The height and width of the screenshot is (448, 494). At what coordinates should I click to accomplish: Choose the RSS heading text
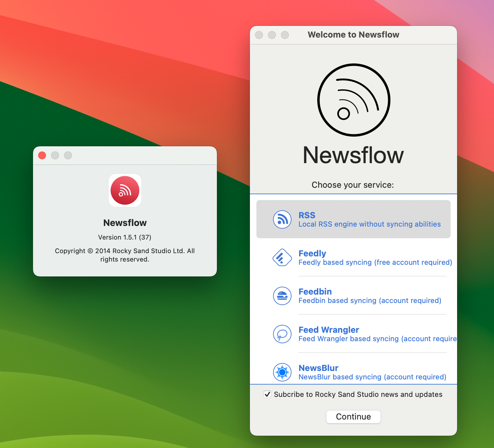307,215
